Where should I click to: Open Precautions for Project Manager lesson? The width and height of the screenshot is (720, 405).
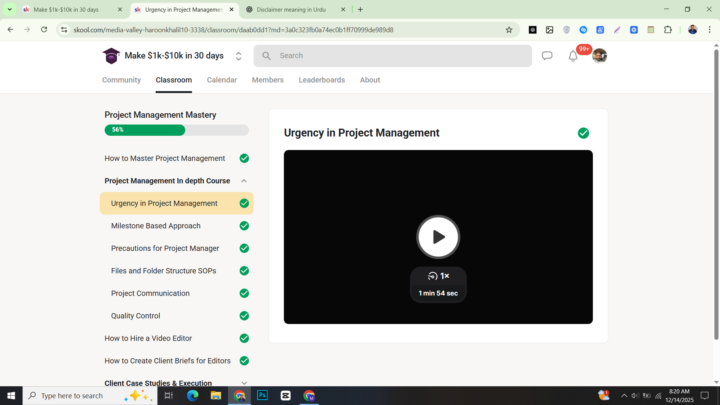[165, 248]
